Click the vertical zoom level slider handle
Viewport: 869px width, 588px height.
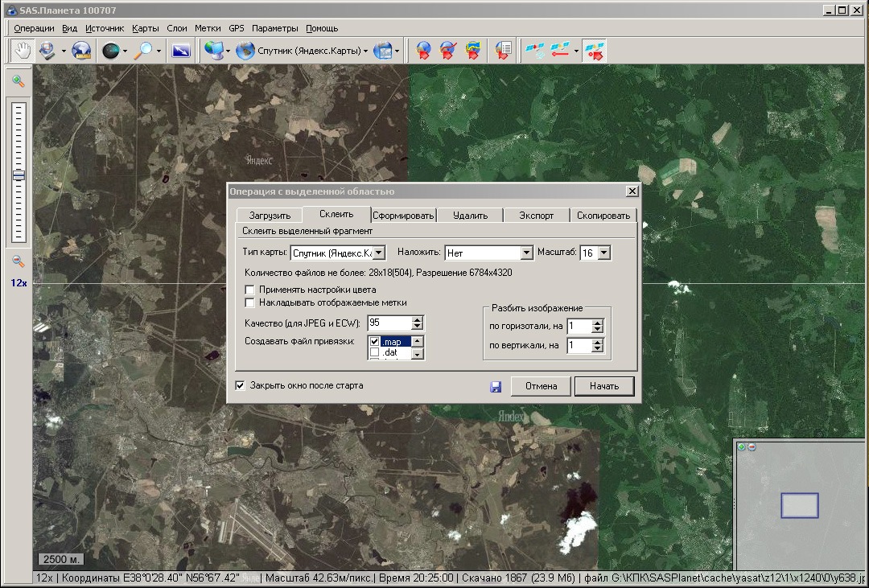click(x=19, y=175)
